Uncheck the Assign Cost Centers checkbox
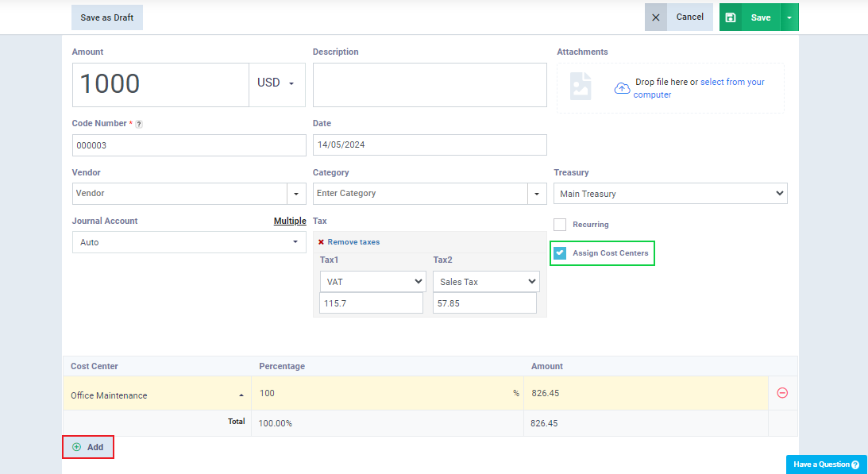This screenshot has height=474, width=868. [560, 253]
